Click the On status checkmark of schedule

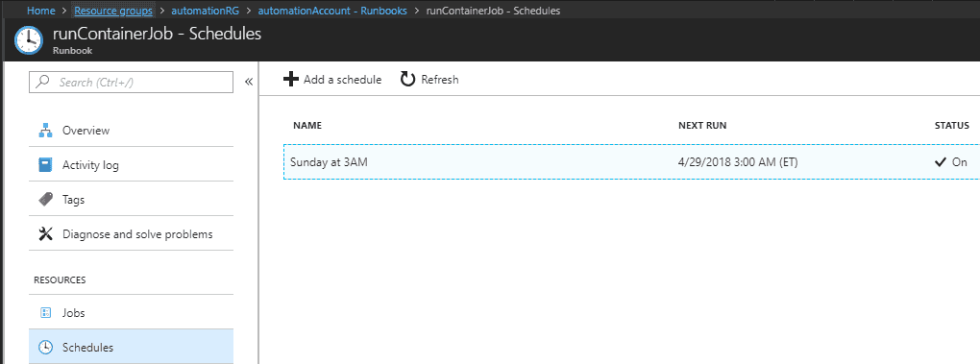coord(940,162)
